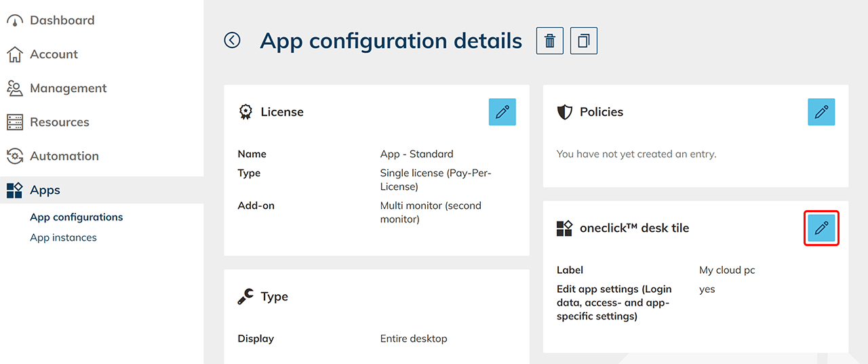Screen dimensions: 868x364
Task: Edit the Policies card with pencil button
Action: pos(821,112)
